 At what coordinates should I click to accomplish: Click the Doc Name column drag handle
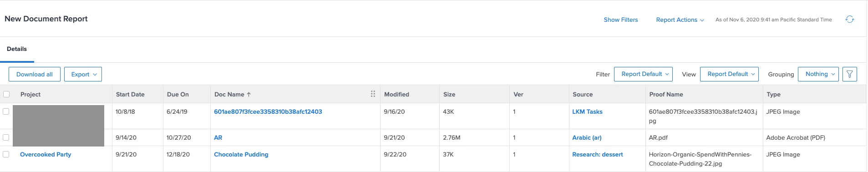click(373, 94)
